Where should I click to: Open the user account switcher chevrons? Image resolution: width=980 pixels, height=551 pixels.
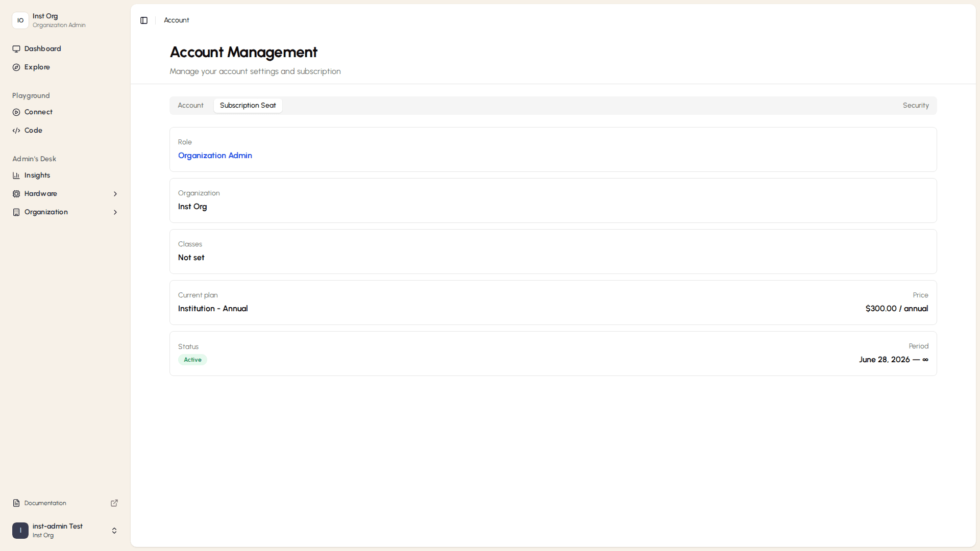(114, 531)
